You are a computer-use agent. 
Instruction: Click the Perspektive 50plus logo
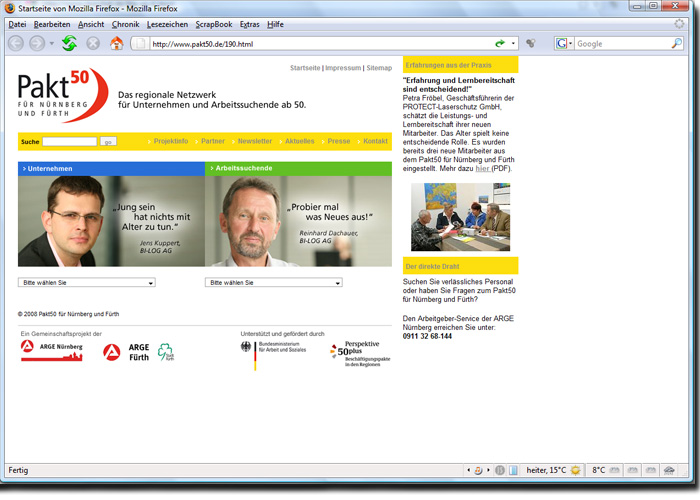click(x=361, y=354)
